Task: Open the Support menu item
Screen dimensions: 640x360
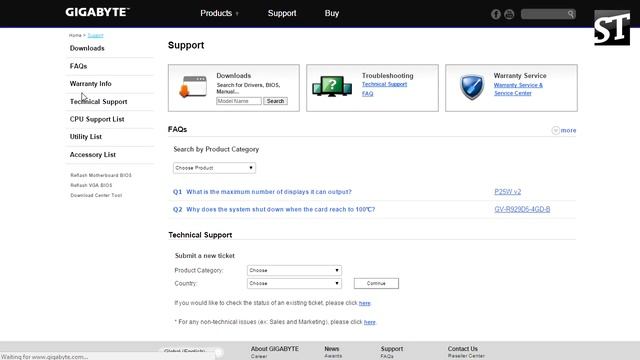Action: [x=282, y=13]
